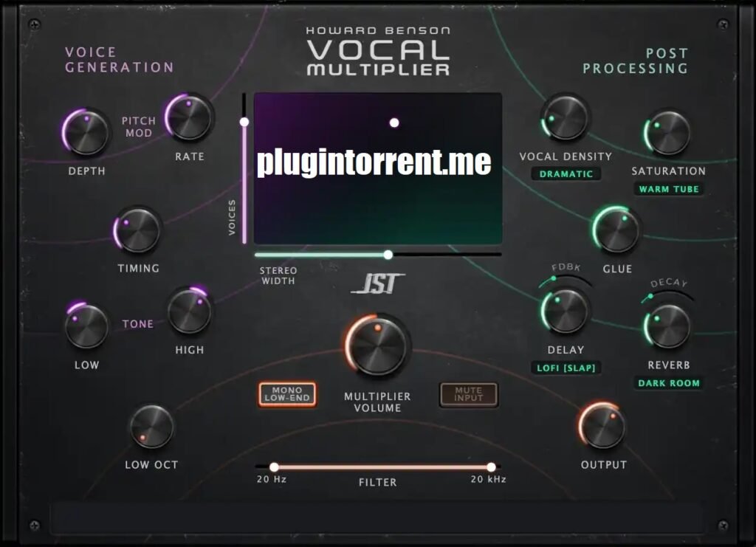Click the Pitch Mod Rate knob
Screen dimensions: 756x547
click(189, 117)
